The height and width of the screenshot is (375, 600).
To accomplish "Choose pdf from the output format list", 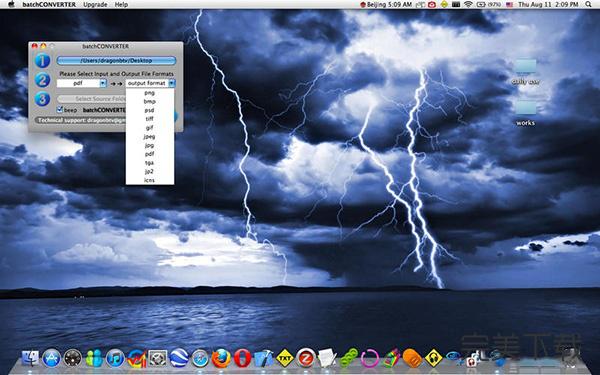I will 150,154.
